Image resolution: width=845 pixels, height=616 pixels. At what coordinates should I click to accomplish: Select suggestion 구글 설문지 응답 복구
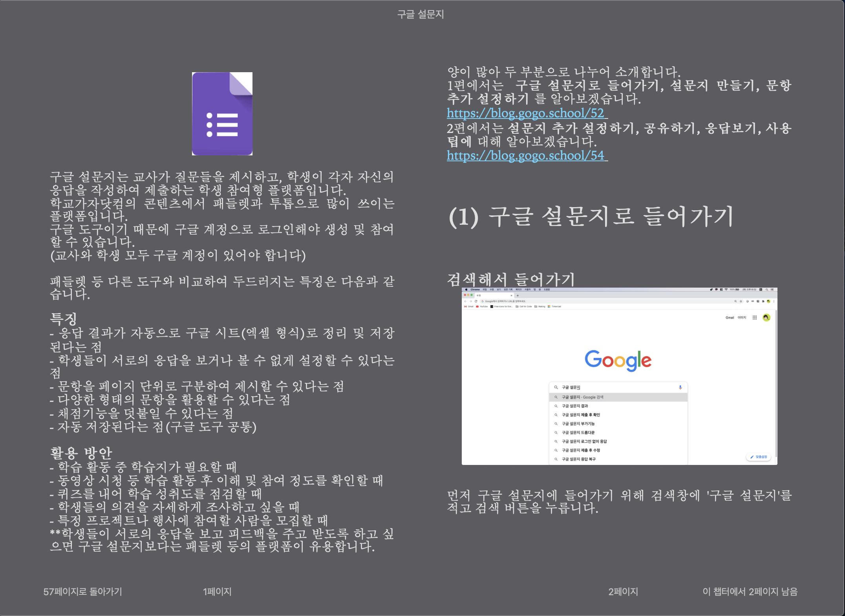coord(578,459)
